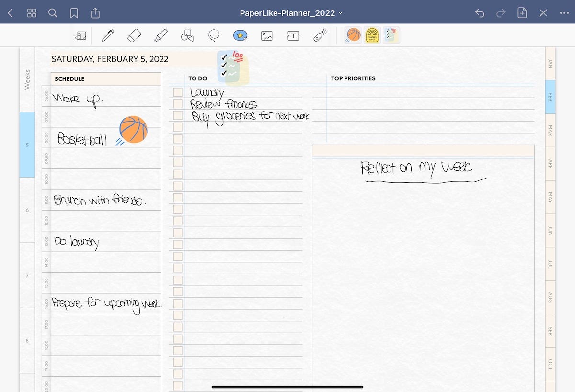The height and width of the screenshot is (392, 575).
Task: Activate the Laser Pointer tool
Action: (x=320, y=35)
